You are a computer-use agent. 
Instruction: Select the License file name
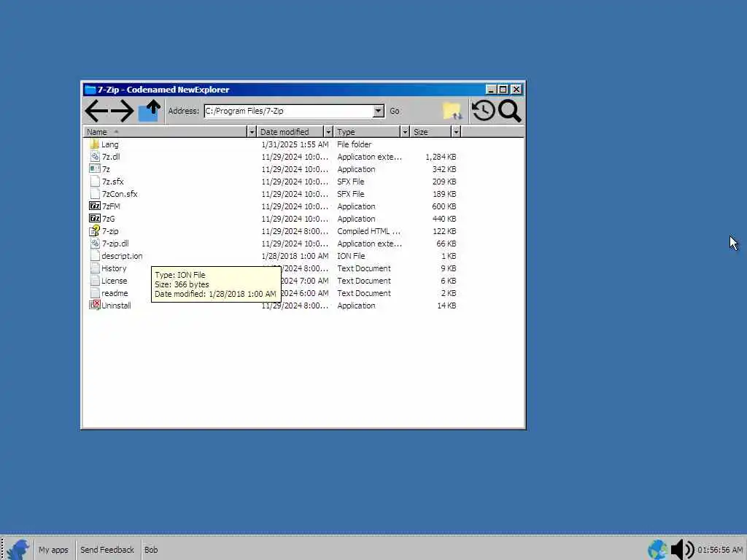(115, 281)
